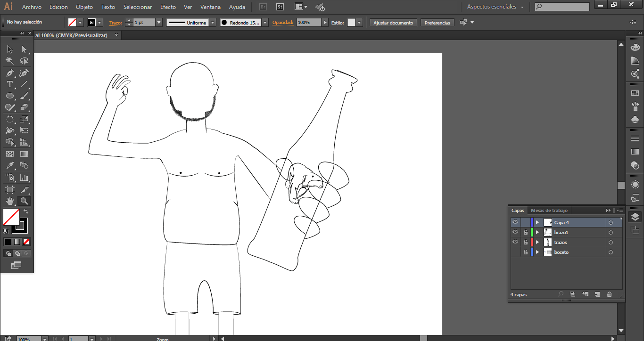The image size is (644, 341).
Task: Pick the Eraser tool
Action: (x=24, y=107)
